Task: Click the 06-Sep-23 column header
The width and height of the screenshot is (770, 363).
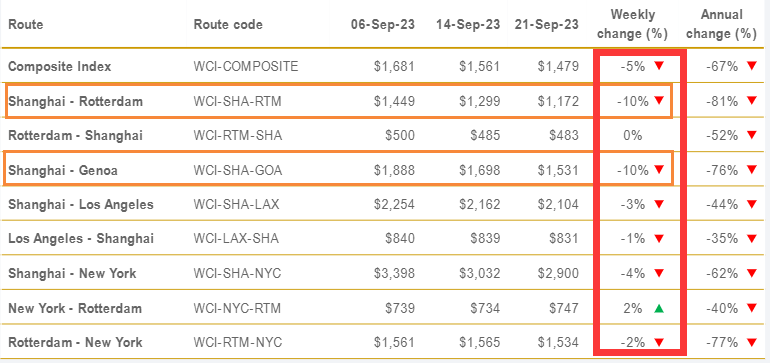Action: 383,24
